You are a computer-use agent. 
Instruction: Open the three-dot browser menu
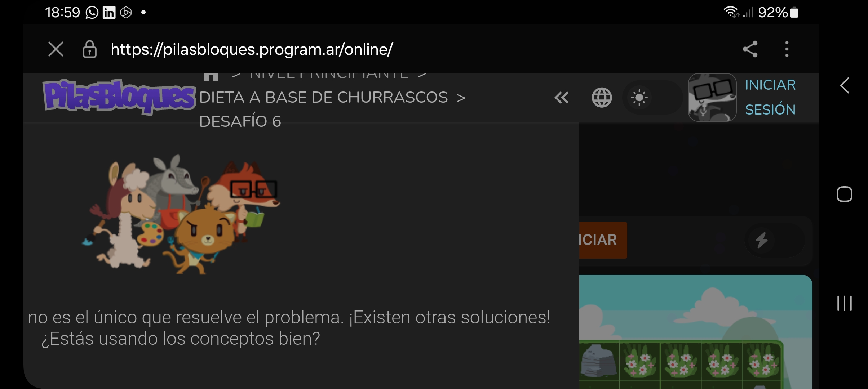click(787, 49)
